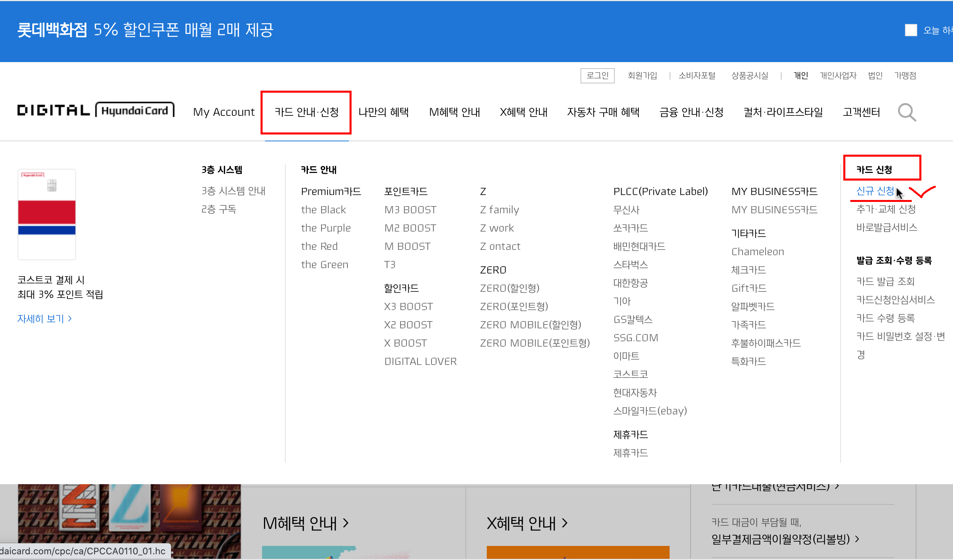Click the Costco card thumbnail image
Image resolution: width=953 pixels, height=560 pixels.
click(x=47, y=214)
